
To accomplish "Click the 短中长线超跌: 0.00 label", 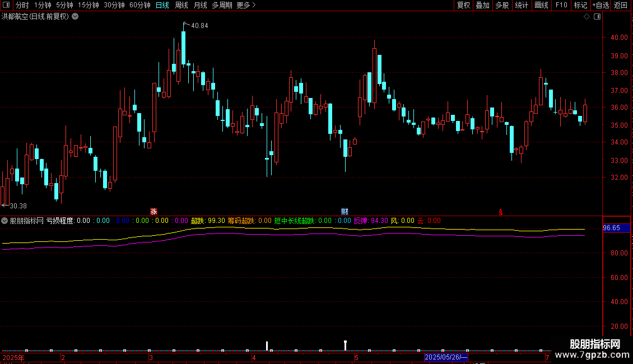I will tap(302, 221).
